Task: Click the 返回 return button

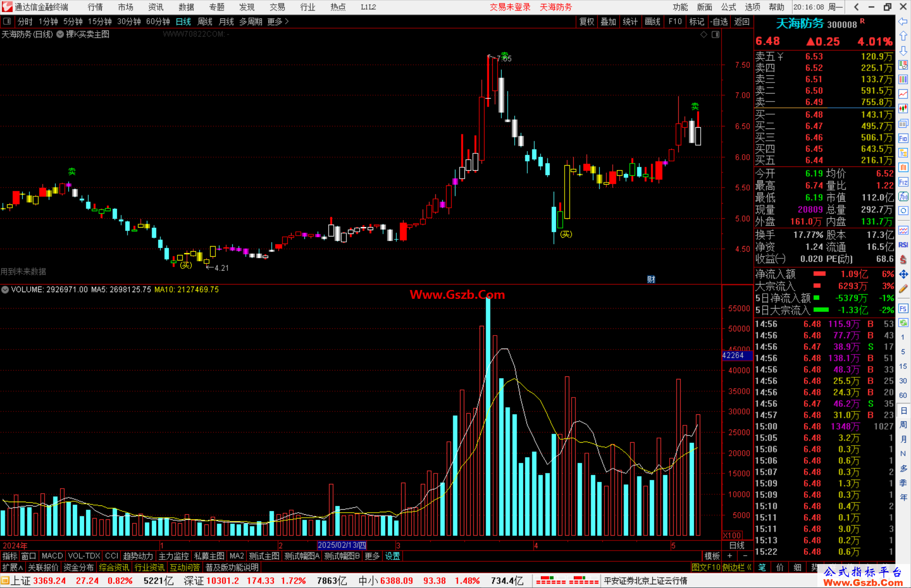Action: pyautogui.click(x=741, y=21)
